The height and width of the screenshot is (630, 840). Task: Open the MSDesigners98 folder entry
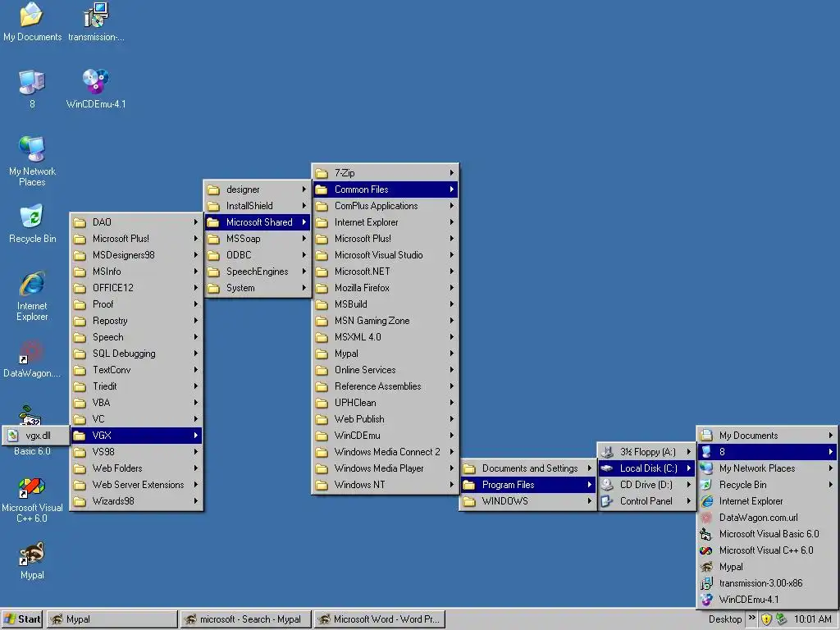point(137,255)
